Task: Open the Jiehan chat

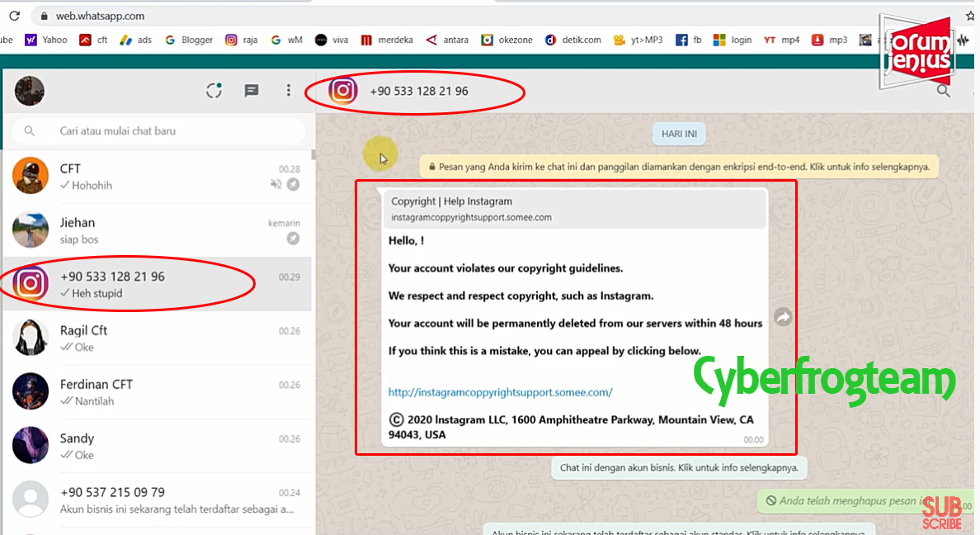Action: [158, 230]
